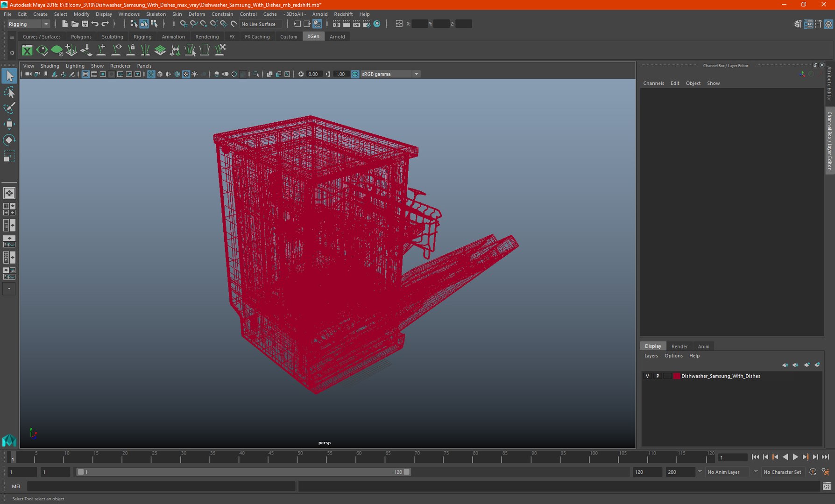
Task: Switch to Render layer tab
Action: click(679, 346)
